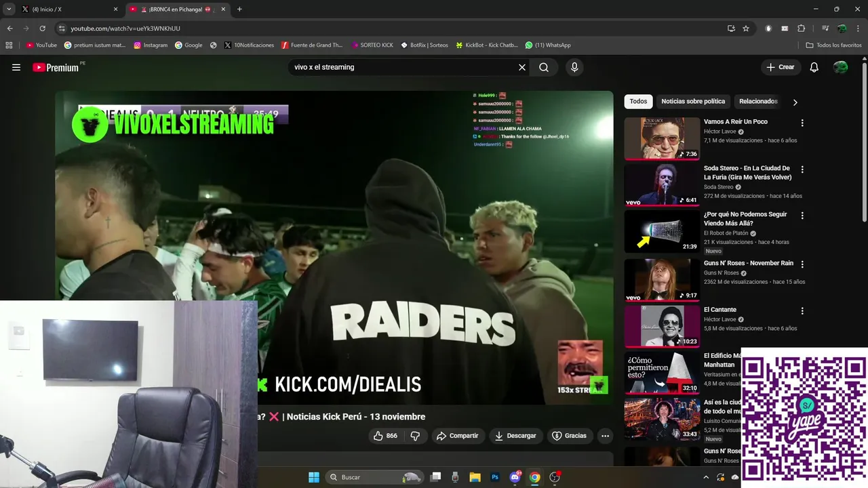The height and width of the screenshot is (488, 868).
Task: Open the notifications bell
Action: click(814, 67)
